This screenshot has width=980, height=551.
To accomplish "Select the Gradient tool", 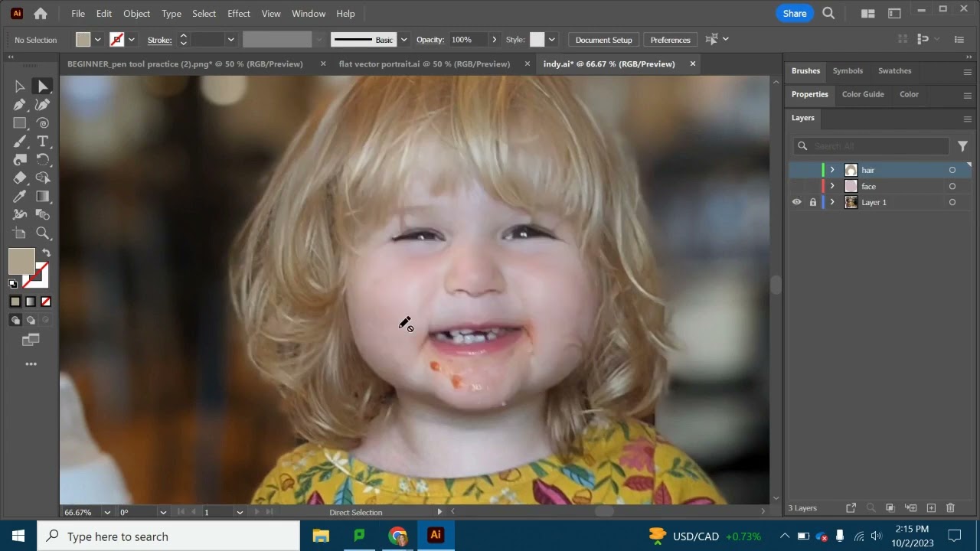I will [43, 197].
